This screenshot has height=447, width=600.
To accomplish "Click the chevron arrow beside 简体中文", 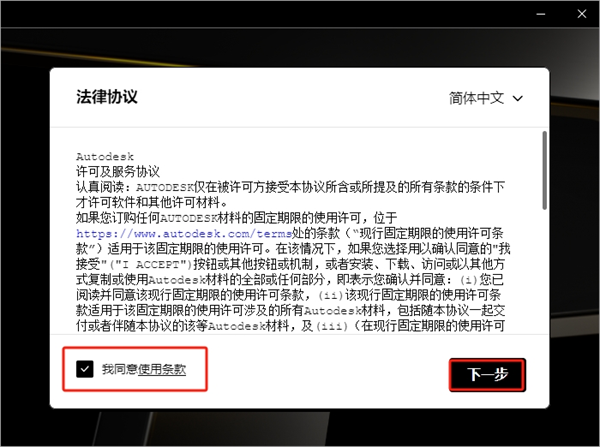I will [x=517, y=98].
